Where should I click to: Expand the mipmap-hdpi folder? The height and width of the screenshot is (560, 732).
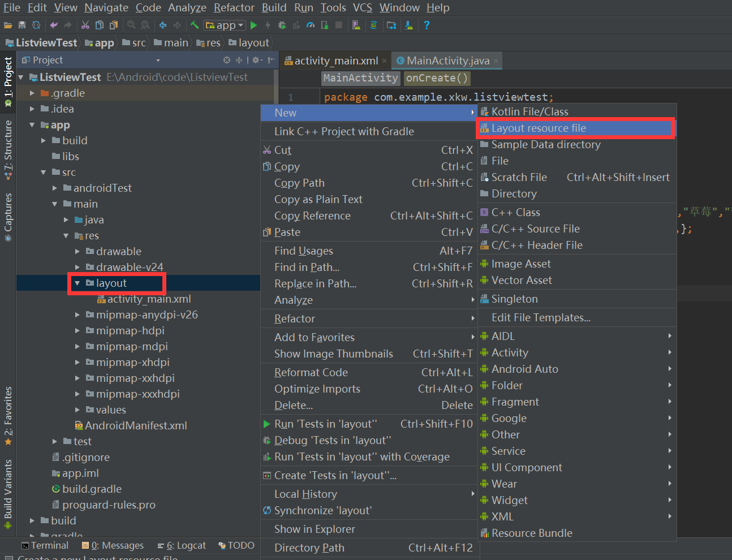77,330
